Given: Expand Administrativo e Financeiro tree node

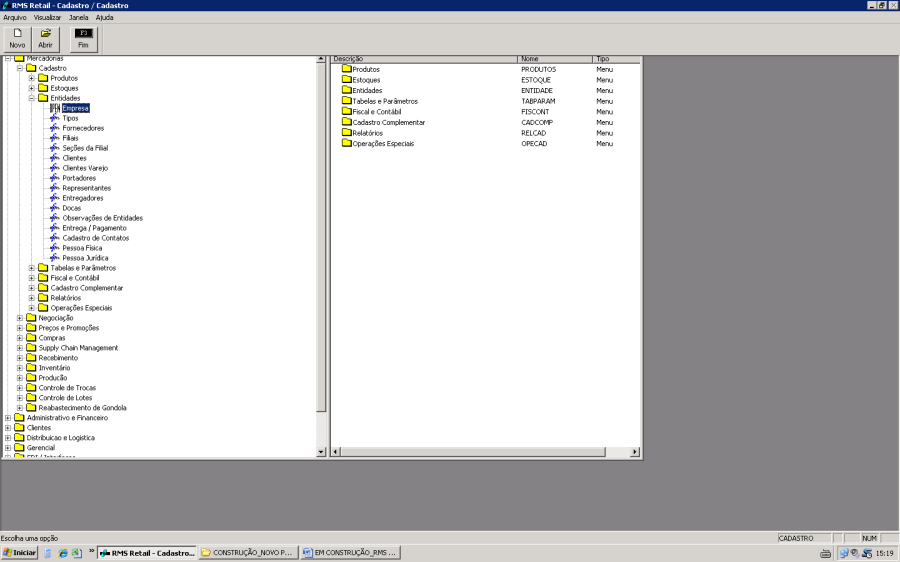Looking at the screenshot, I should pyautogui.click(x=7, y=418).
